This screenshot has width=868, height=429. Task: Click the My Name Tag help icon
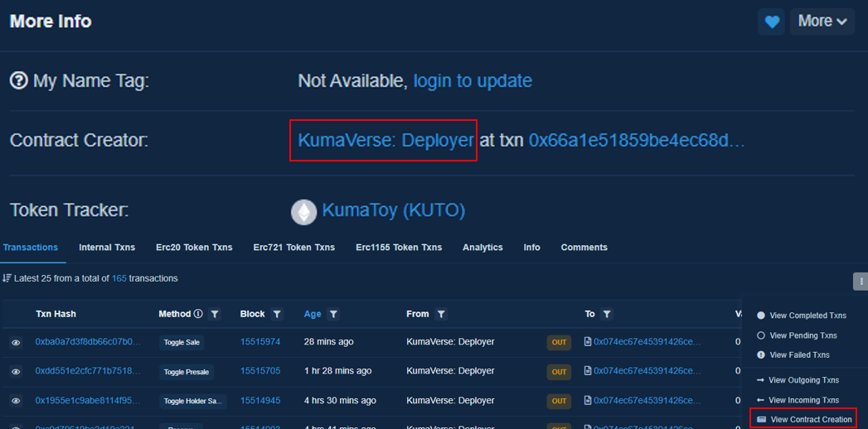[19, 81]
